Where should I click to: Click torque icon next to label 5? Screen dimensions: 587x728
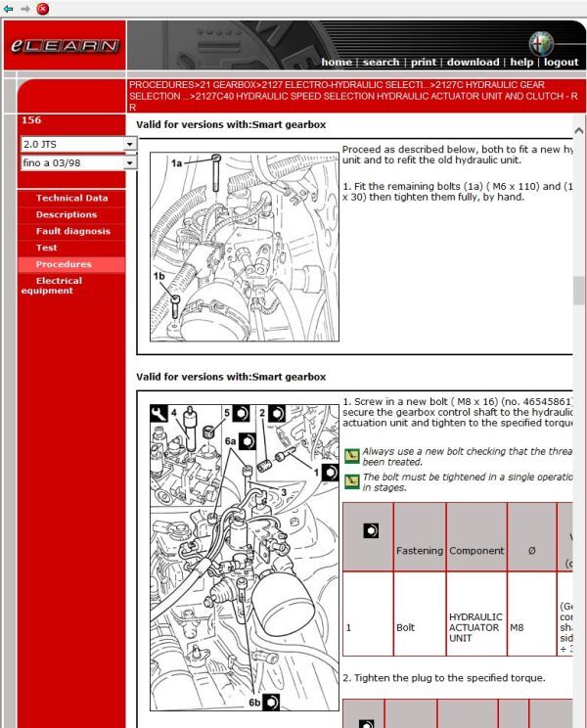point(241,413)
